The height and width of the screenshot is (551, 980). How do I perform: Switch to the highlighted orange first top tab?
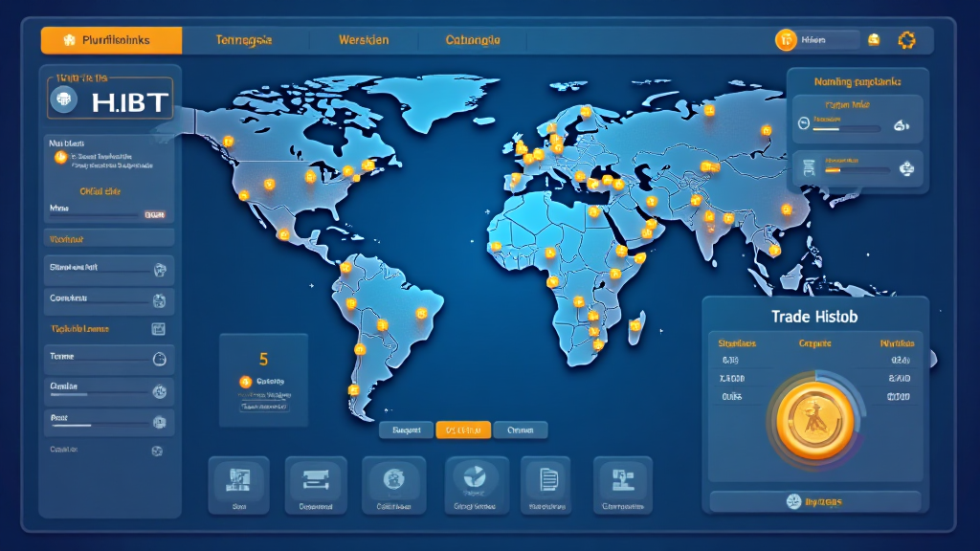click(111, 40)
